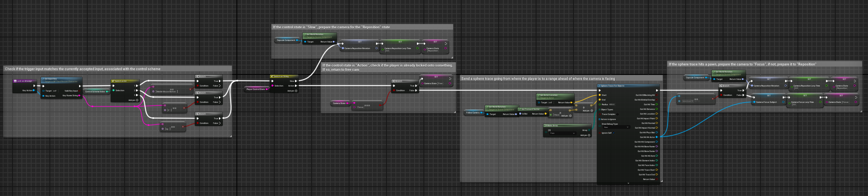Click the Middle Mouse Button string comparison field
The image size is (868, 196).
click(x=167, y=92)
